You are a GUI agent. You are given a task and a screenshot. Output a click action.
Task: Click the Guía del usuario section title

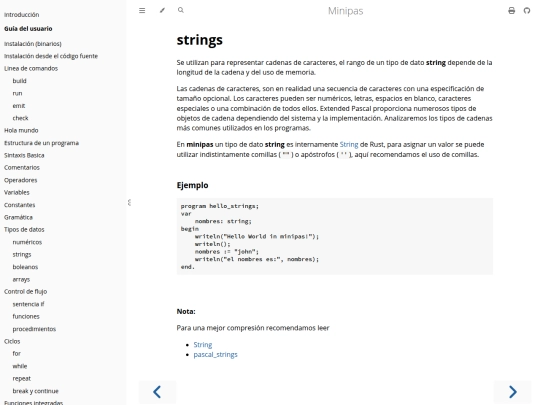(28, 29)
